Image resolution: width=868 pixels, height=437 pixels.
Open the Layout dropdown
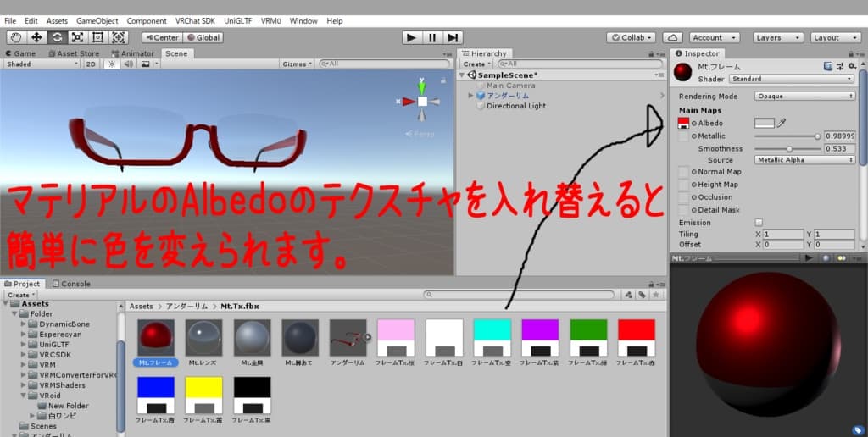point(836,37)
